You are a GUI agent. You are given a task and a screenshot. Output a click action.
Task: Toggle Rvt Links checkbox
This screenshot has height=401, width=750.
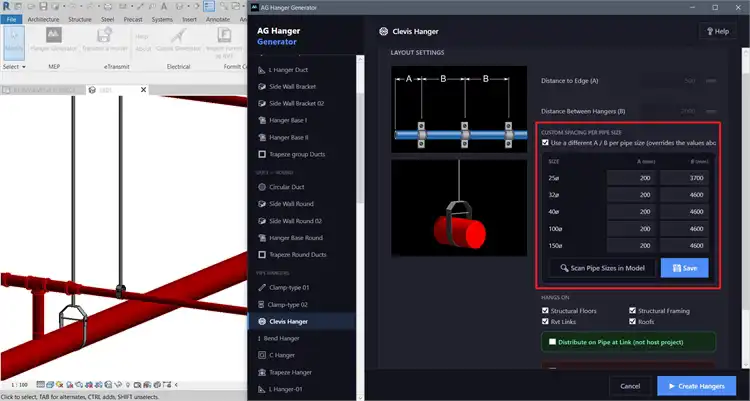(x=545, y=322)
